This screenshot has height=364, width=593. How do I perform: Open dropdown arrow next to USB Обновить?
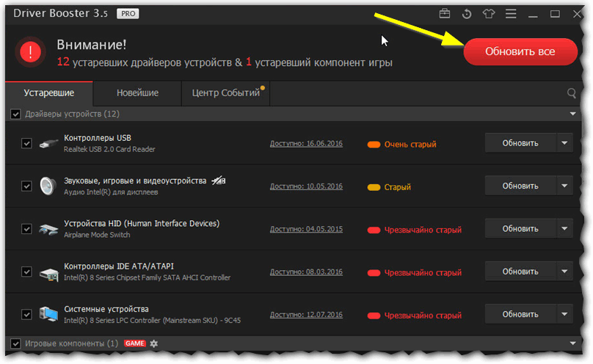tap(564, 143)
